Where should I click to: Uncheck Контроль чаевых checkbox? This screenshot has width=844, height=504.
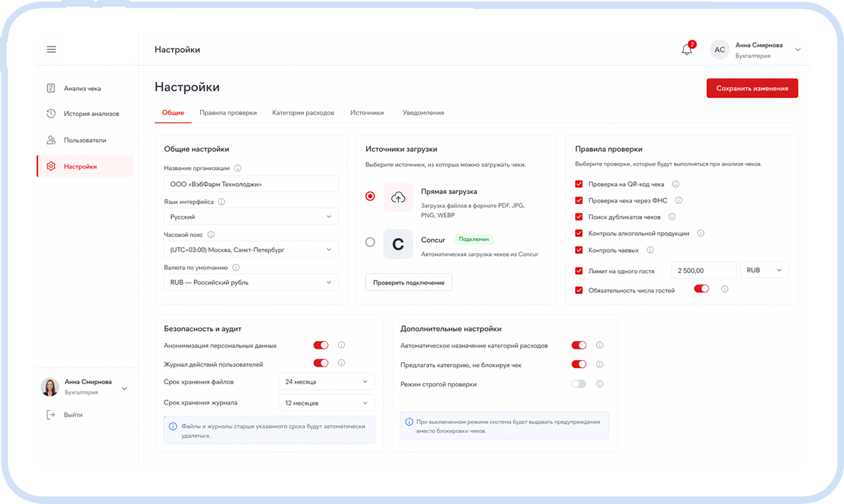pos(579,250)
